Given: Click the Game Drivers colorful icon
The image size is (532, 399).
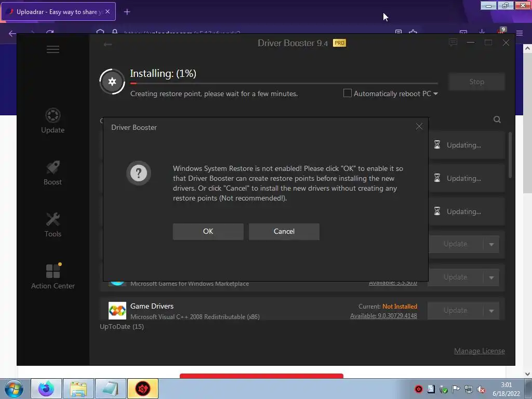Looking at the screenshot, I should click(117, 311).
